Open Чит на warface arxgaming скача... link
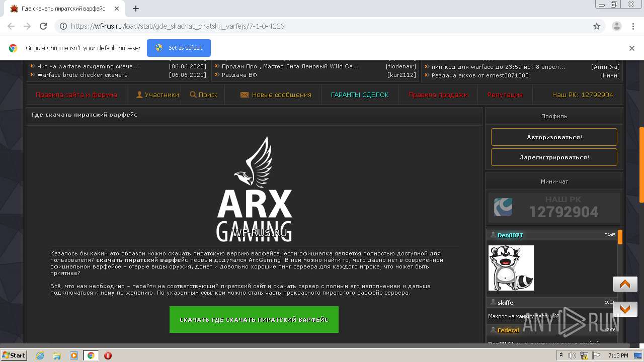 tap(88, 66)
